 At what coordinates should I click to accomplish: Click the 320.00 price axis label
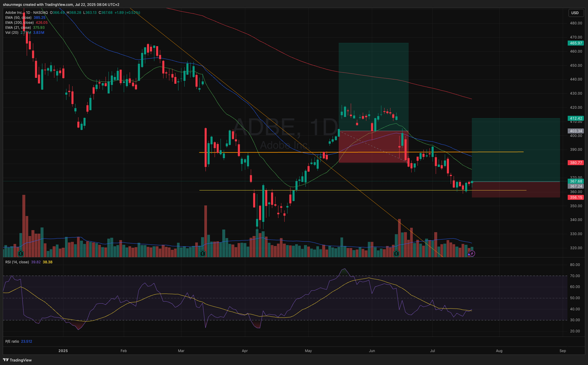pyautogui.click(x=575, y=248)
